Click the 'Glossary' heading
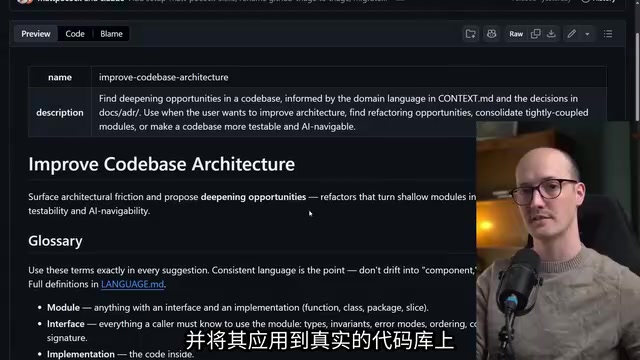640x360 pixels. [55, 241]
